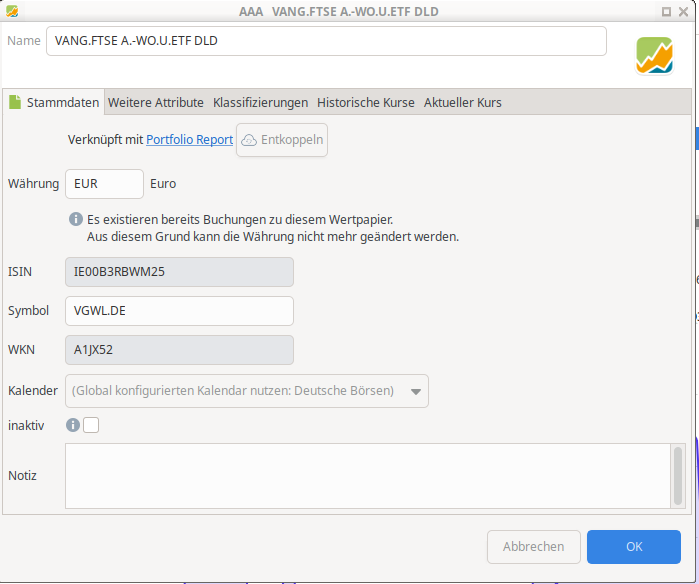Click the Notiz vertical scrollbar
699x584 pixels.
pos(678,476)
